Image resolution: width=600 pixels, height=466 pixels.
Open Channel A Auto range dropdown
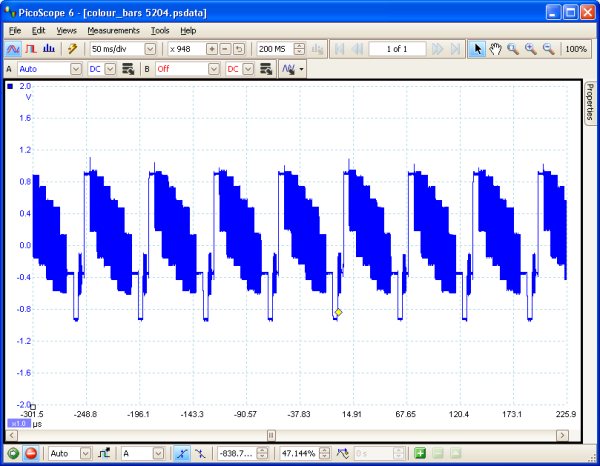(x=76, y=69)
